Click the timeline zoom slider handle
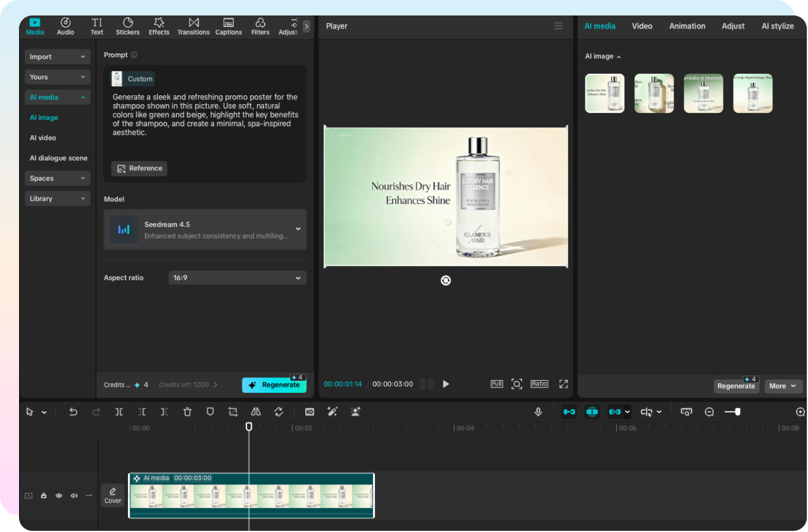This screenshot has height=532, width=808. coord(737,412)
